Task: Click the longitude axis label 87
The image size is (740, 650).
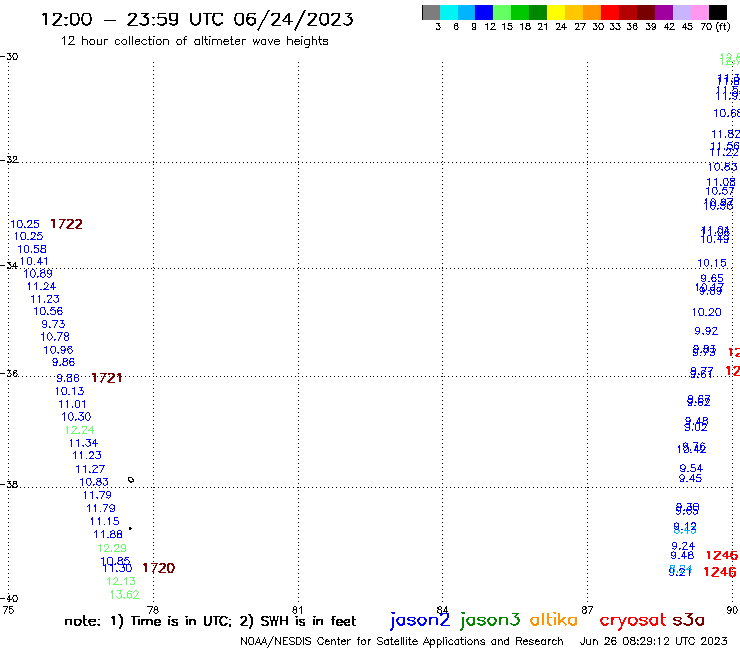Action: click(587, 610)
